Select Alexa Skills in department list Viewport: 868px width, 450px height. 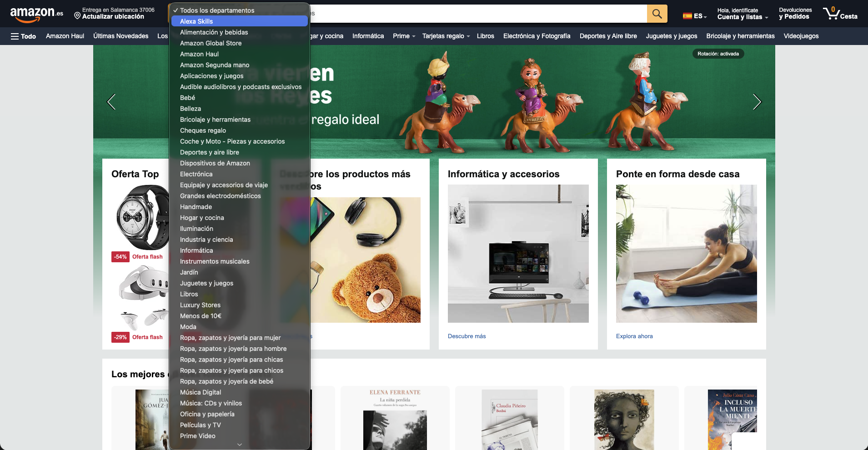tap(196, 21)
